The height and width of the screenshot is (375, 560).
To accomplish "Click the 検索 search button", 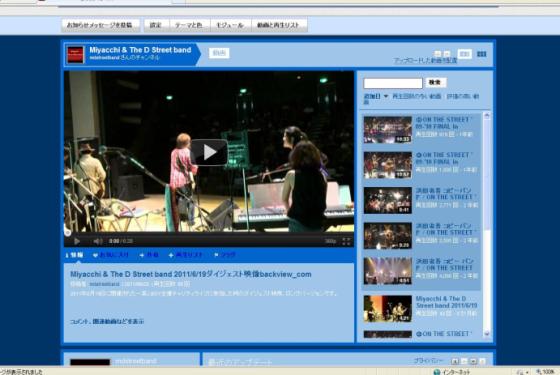I will (x=435, y=82).
